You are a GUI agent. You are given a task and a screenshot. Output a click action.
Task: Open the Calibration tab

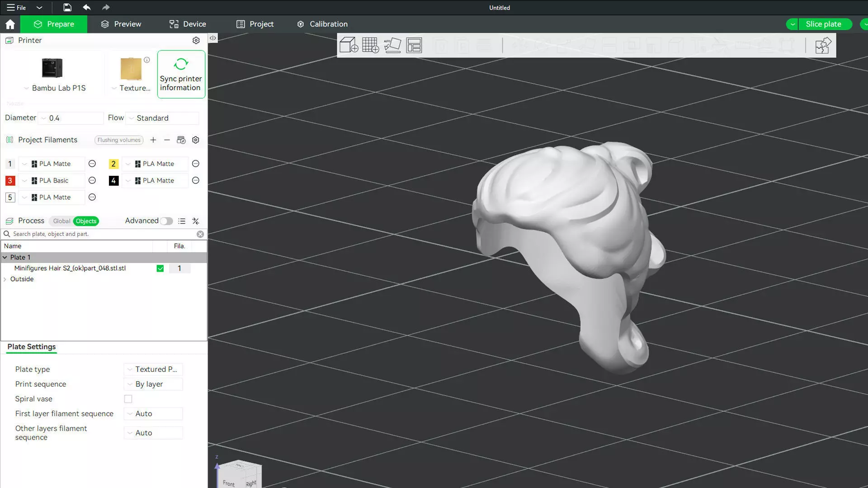pyautogui.click(x=322, y=24)
